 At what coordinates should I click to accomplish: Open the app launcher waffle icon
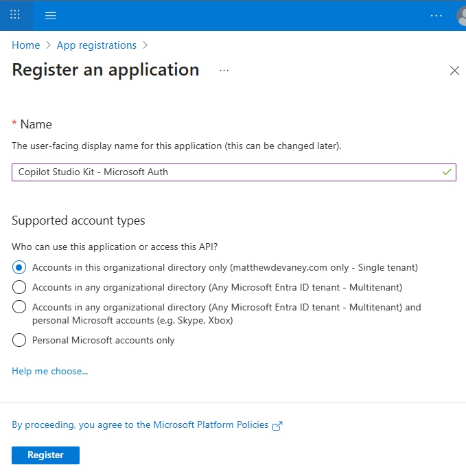pos(15,15)
